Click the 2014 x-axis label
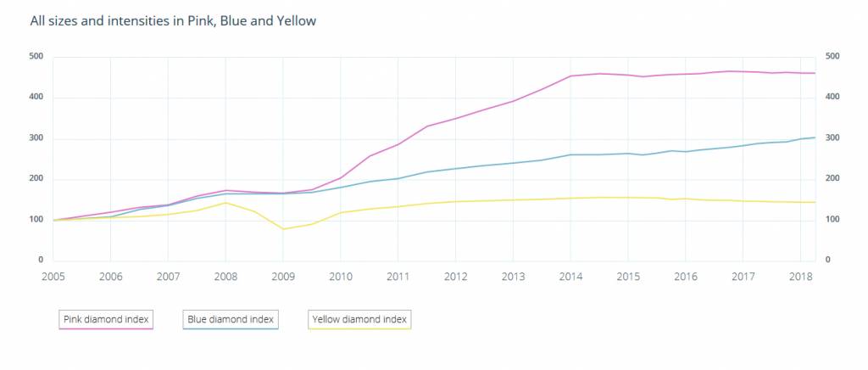868x370 pixels. tap(570, 277)
